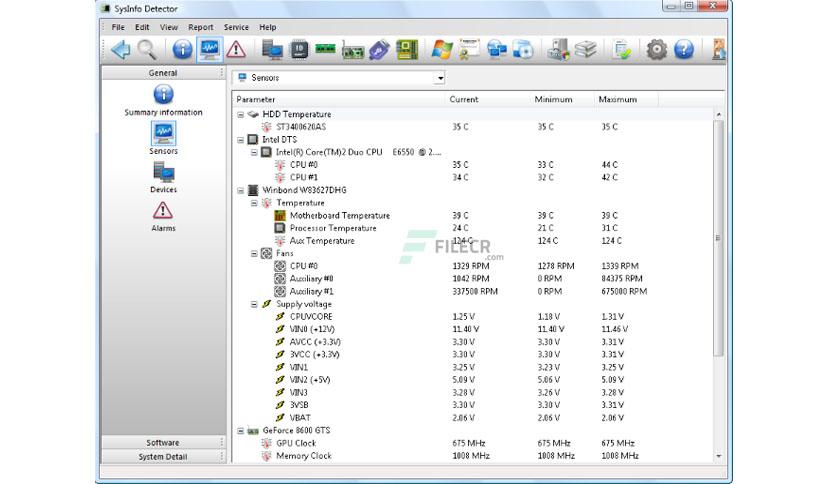Screen dimensions: 836x484
Task: Expand the System Detail panel section
Action: tap(163, 457)
